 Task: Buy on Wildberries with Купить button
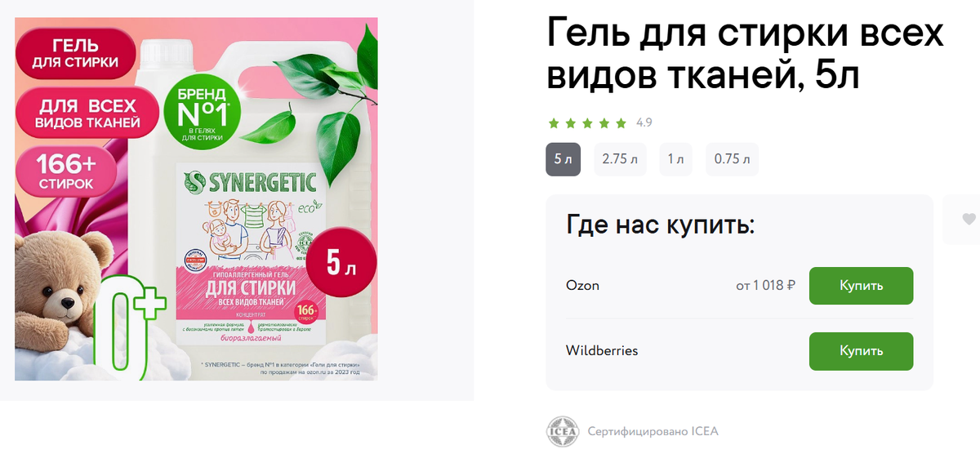point(861,351)
